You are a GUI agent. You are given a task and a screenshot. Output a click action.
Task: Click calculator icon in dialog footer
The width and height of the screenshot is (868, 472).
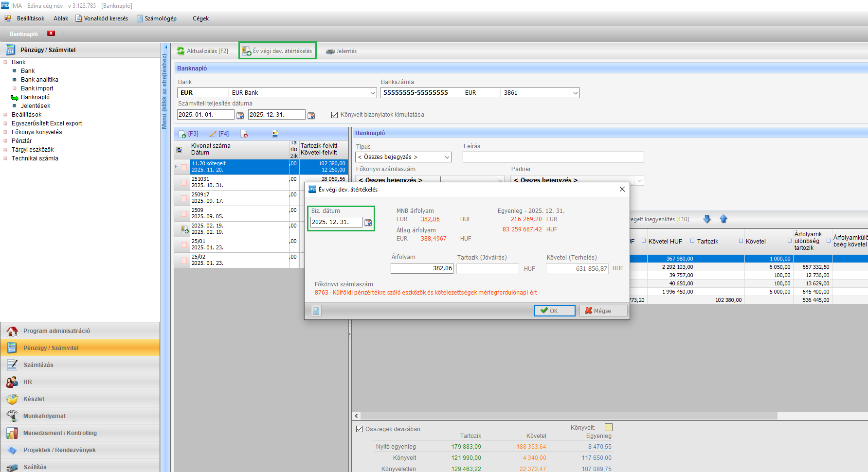(x=316, y=311)
